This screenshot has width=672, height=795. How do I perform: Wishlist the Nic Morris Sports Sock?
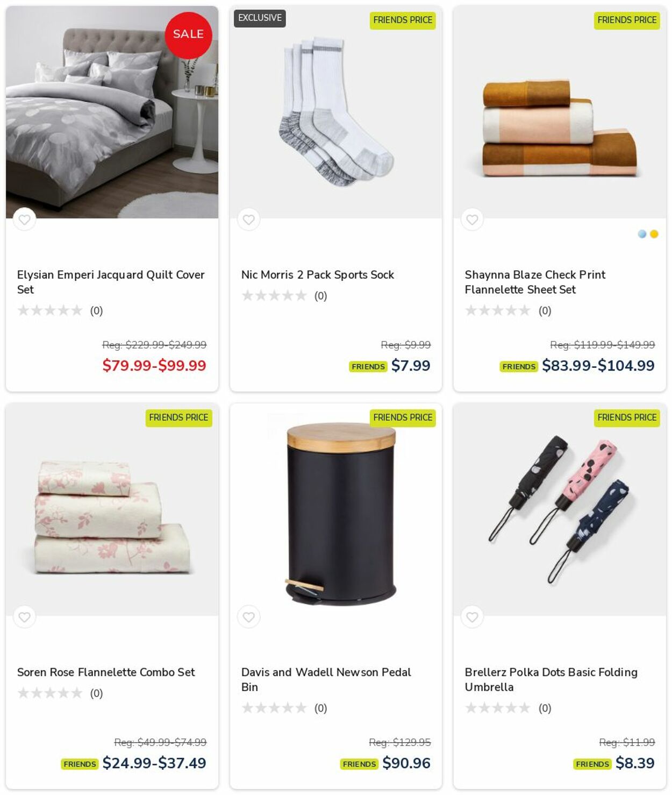tap(248, 219)
